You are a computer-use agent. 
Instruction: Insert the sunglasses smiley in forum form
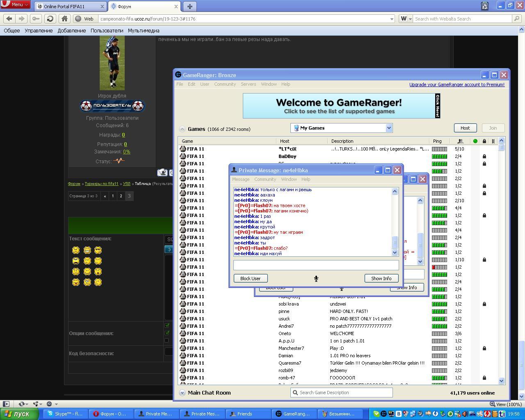98,250
